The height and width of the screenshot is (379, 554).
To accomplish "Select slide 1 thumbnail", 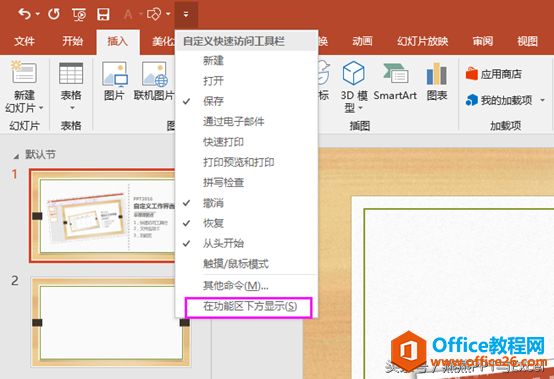I will point(102,216).
